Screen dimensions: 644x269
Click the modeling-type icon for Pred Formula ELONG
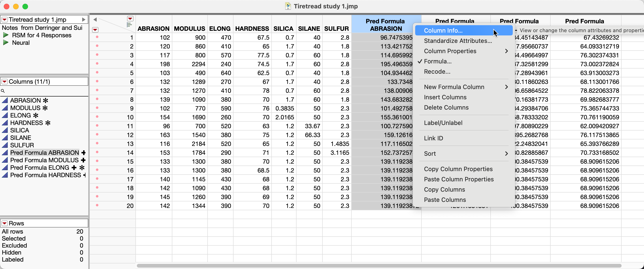pyautogui.click(x=5, y=168)
